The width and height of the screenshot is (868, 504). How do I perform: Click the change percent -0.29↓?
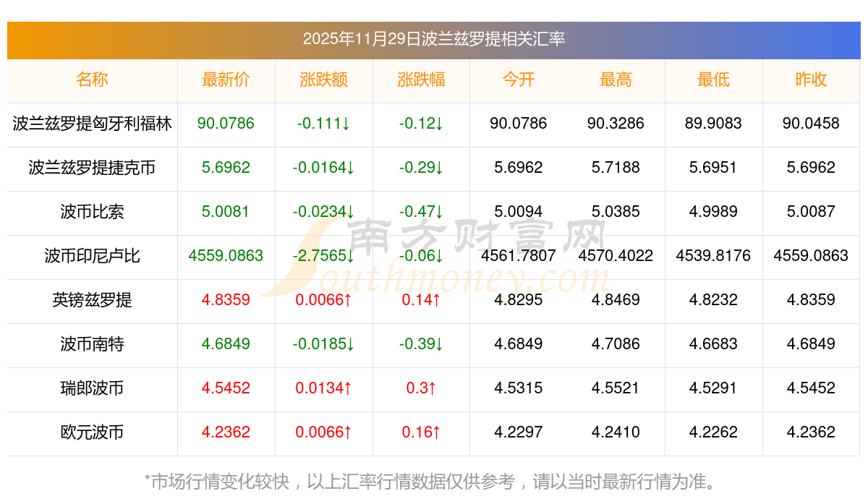pos(421,168)
